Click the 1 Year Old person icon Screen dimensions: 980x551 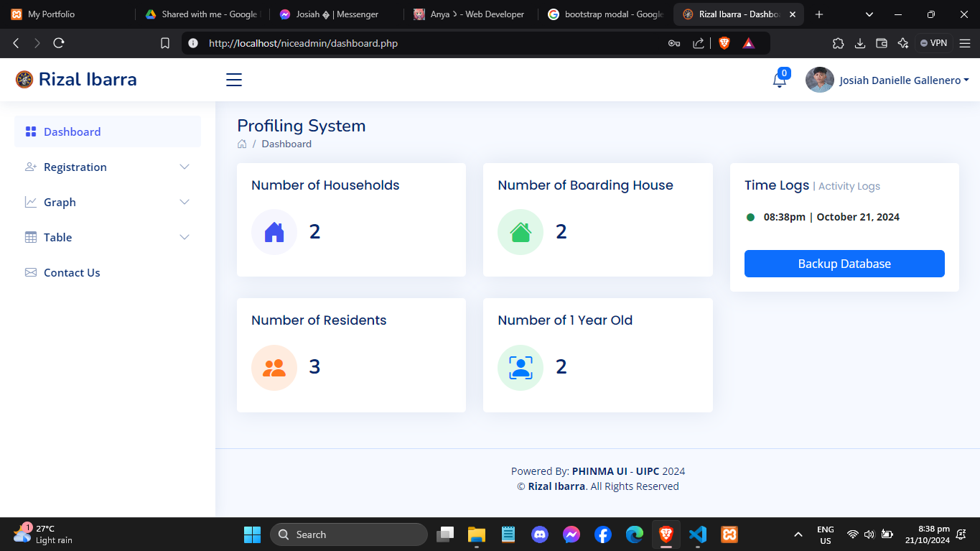pyautogui.click(x=521, y=368)
